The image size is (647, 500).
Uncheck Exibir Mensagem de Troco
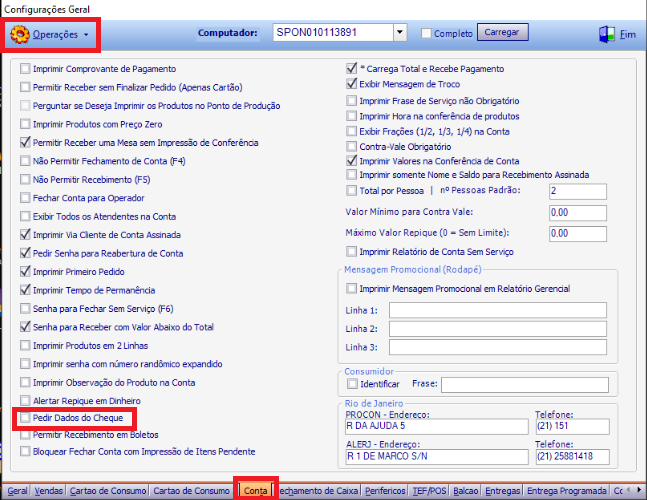[352, 84]
